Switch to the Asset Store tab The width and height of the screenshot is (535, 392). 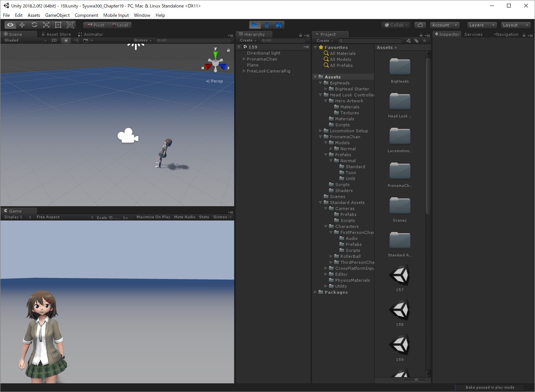tap(58, 34)
